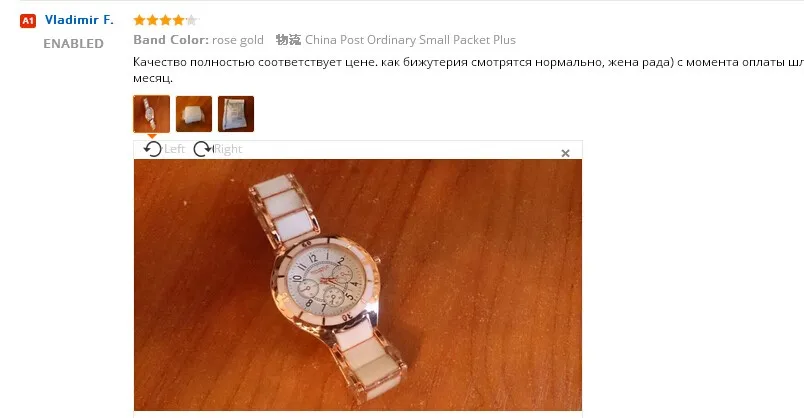The image size is (804, 418).
Task: Select the white box thumbnail
Action: (194, 114)
